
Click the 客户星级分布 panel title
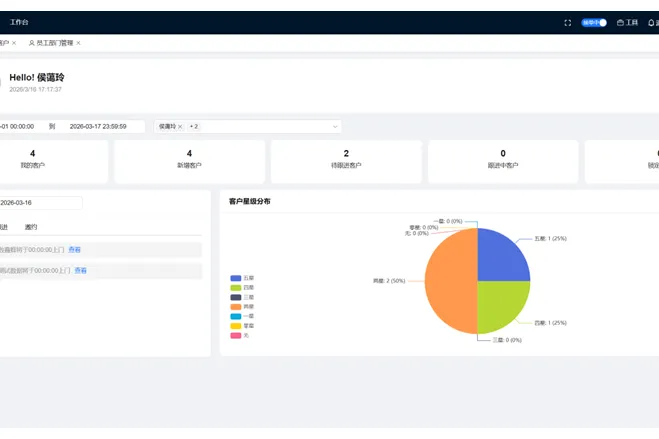[250, 202]
